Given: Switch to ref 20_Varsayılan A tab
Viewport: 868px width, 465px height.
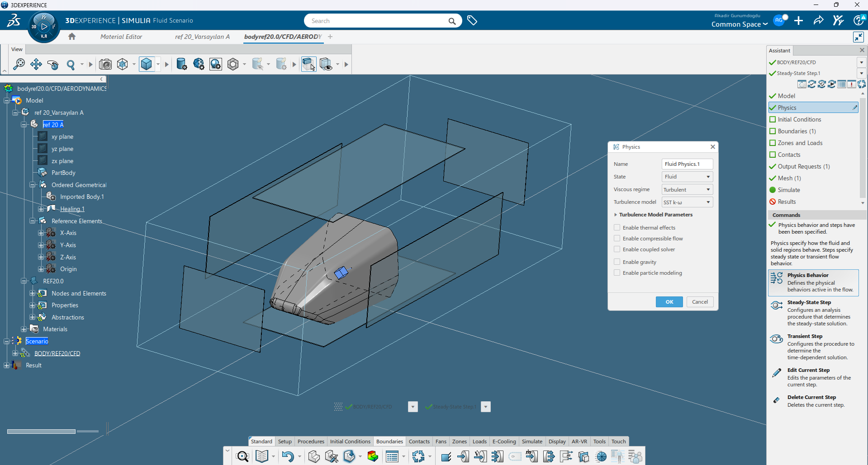Looking at the screenshot, I should (202, 37).
